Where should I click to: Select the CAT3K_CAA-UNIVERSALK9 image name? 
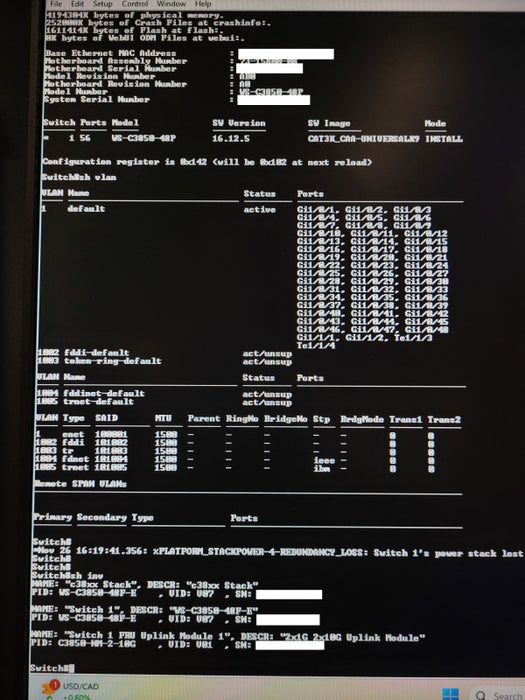(x=363, y=139)
